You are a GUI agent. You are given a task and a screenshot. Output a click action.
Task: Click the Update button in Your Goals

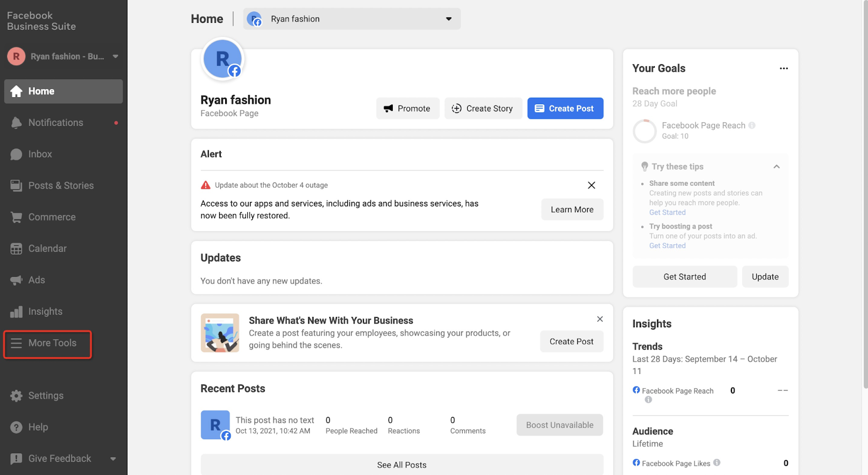[x=765, y=277]
